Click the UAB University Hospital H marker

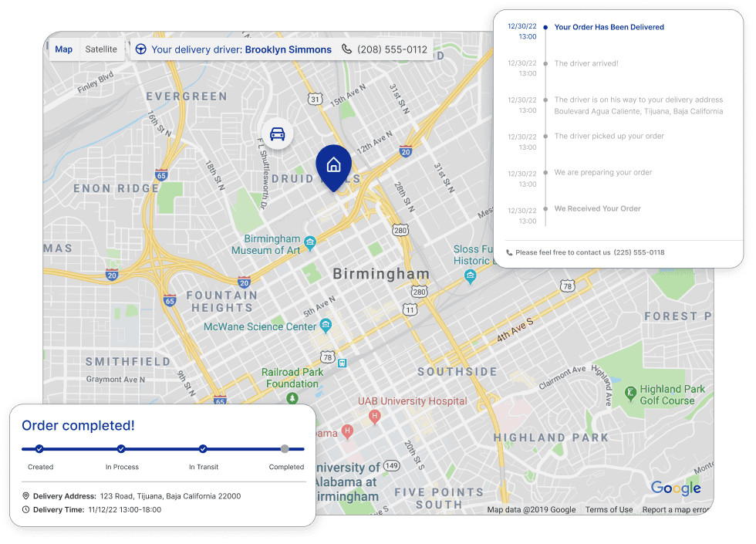point(375,417)
